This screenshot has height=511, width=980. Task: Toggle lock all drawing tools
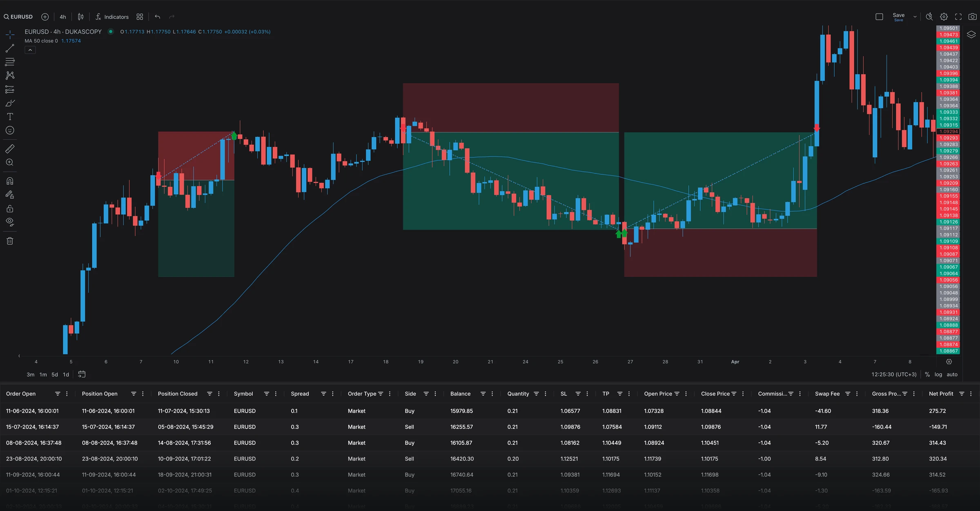point(10,209)
